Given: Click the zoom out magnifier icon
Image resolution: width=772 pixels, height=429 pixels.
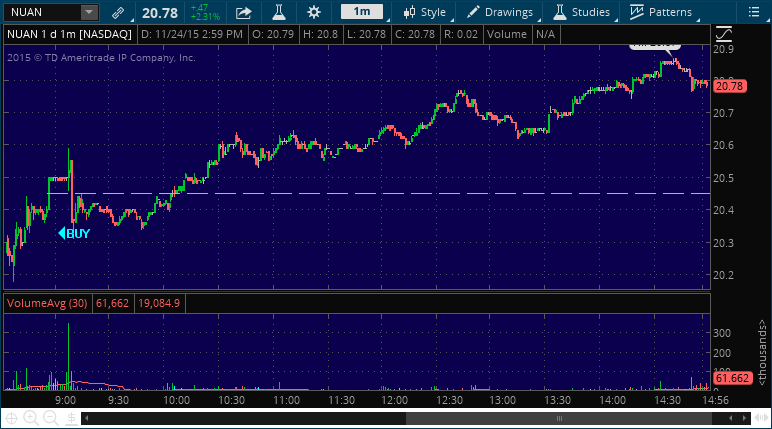Looking at the screenshot, I should click(x=51, y=419).
